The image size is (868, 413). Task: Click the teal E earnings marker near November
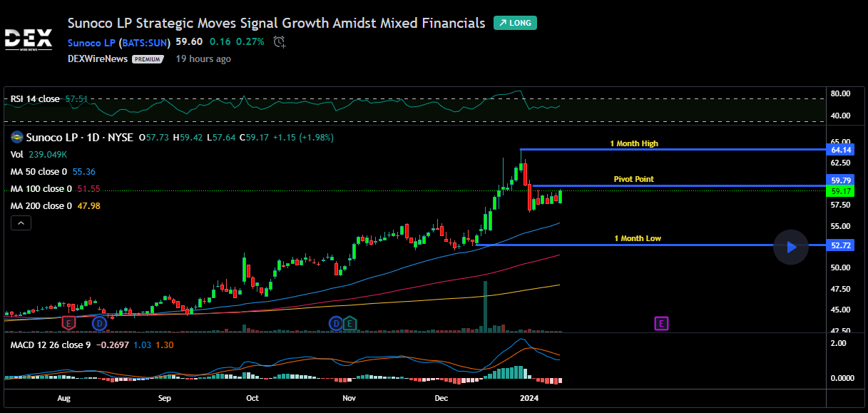coord(349,324)
